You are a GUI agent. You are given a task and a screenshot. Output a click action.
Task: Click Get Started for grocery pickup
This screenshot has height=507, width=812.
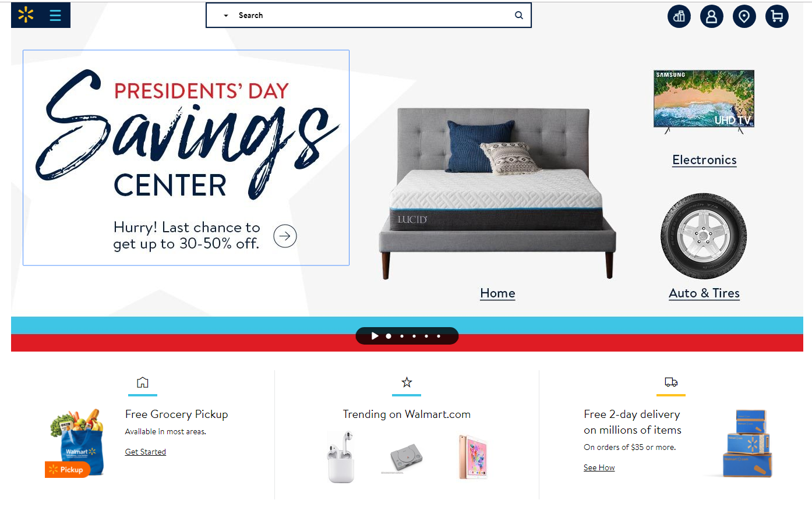(146, 452)
